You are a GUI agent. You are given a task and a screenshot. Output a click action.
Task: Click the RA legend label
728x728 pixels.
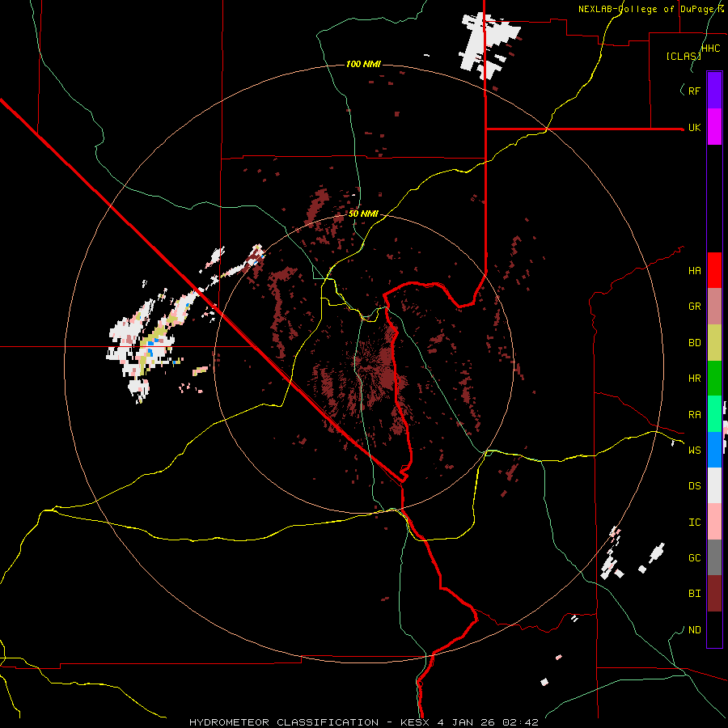694,415
